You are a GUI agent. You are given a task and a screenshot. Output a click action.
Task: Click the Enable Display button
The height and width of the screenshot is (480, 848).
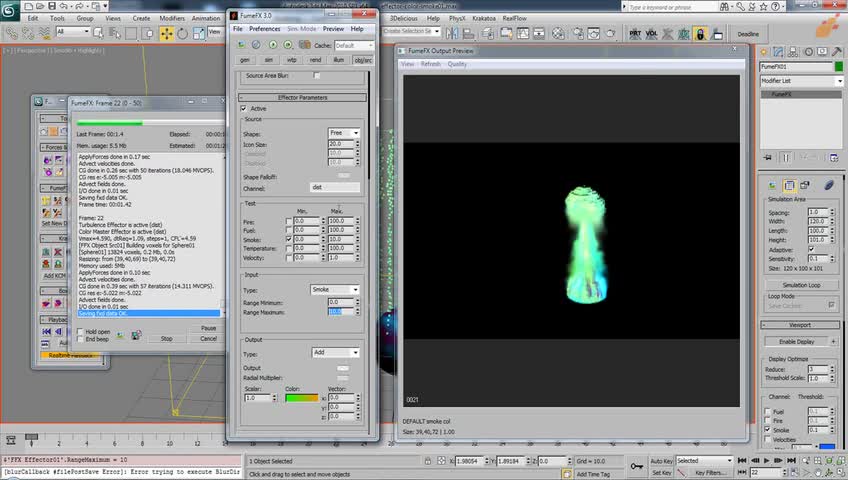(796, 342)
